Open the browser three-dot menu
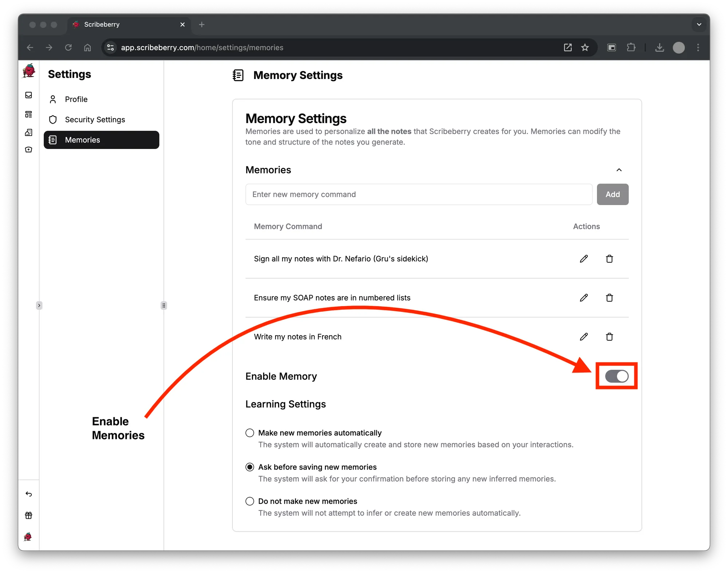The image size is (728, 573). (x=698, y=47)
